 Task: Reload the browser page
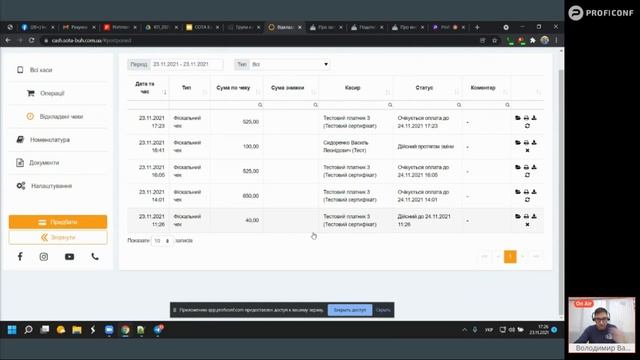(31, 40)
